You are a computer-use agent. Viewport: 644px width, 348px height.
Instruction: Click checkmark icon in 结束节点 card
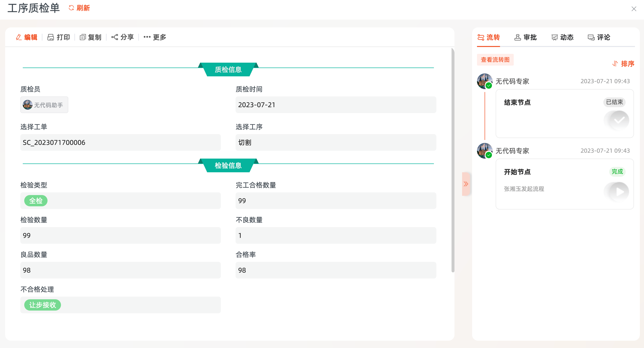pyautogui.click(x=619, y=121)
